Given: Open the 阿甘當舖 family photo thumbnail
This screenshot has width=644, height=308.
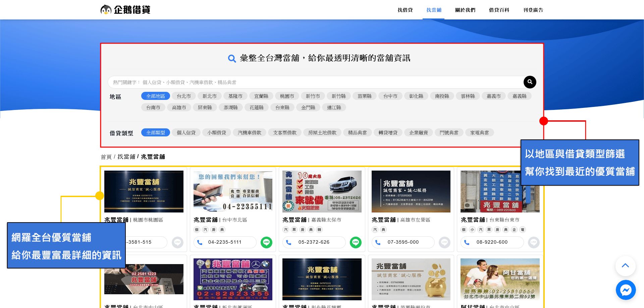Looking at the screenshot, I should [x=500, y=279].
